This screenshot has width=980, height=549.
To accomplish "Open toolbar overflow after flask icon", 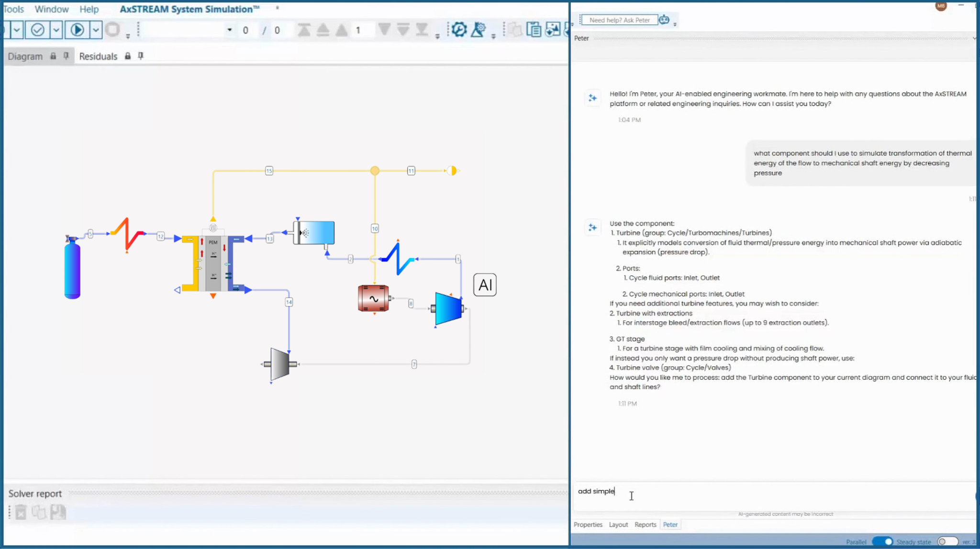I will click(493, 36).
